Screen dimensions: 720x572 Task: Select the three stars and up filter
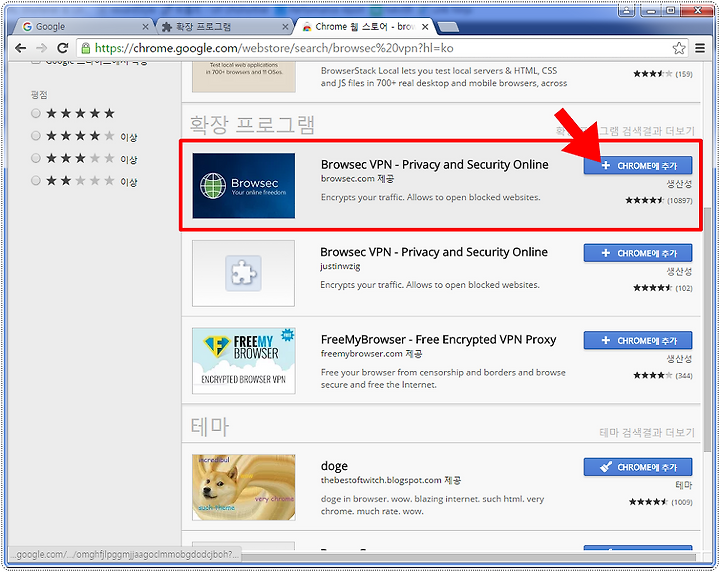pos(36,158)
